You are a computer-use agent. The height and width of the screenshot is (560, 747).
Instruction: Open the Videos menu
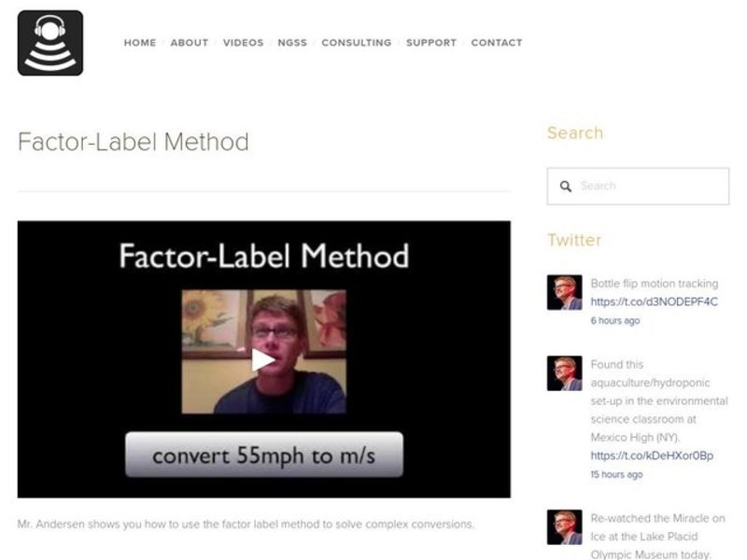pyautogui.click(x=243, y=43)
